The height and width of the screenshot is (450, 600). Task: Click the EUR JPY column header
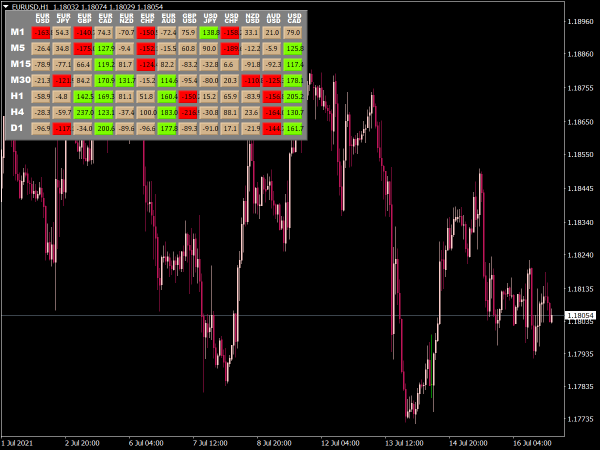(x=64, y=18)
